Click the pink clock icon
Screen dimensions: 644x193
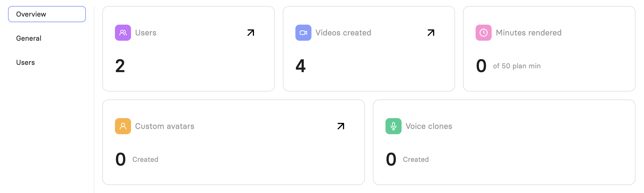tap(483, 33)
